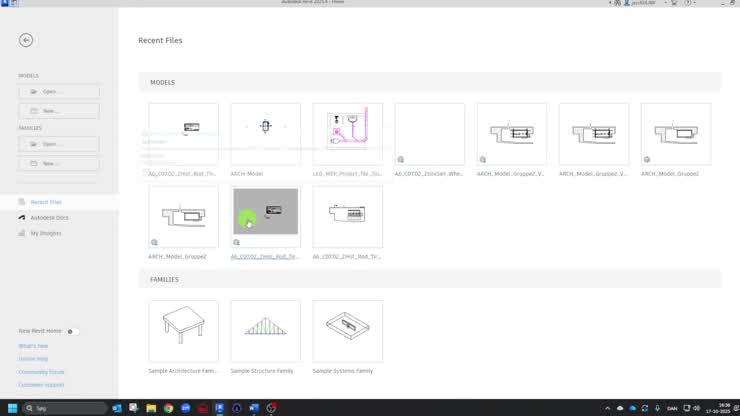Click the cloud icon on LEO_MEP_Project thumbnail's neighbor A6_C0T02_ZoneSatt

click(400, 160)
